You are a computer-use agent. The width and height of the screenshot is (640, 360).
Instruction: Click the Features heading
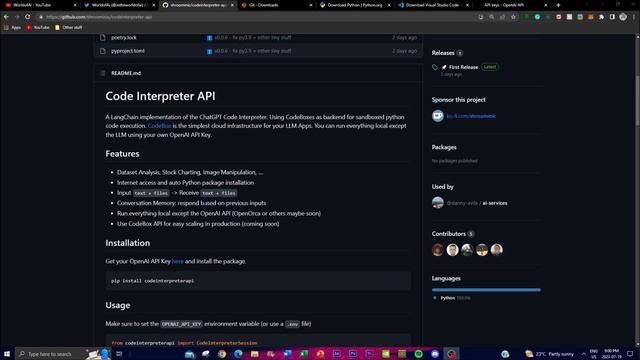122,154
